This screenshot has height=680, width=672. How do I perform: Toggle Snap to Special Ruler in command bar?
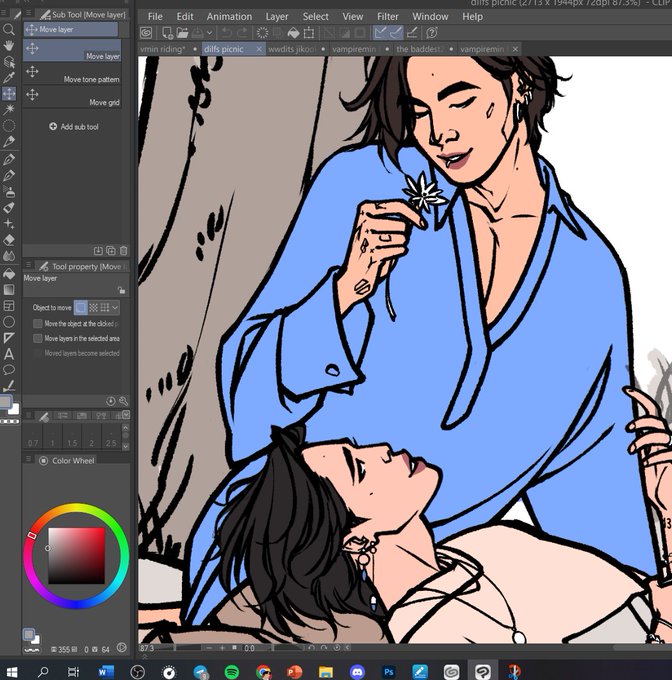pos(396,33)
